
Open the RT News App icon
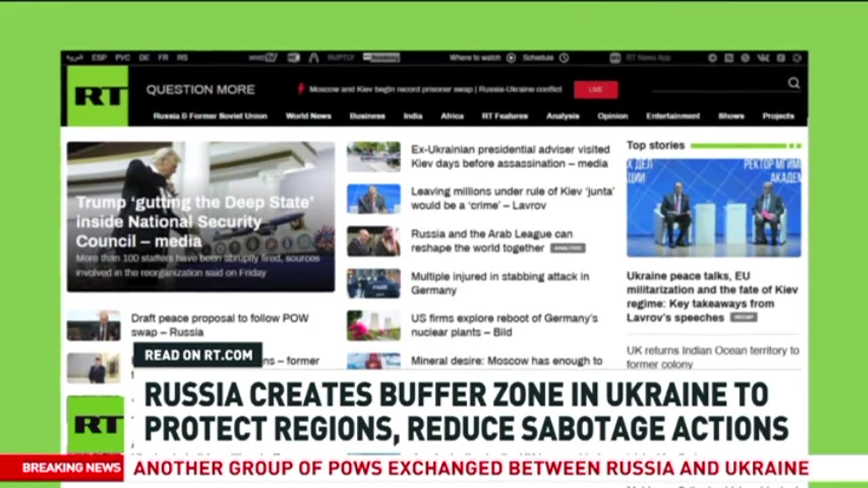pos(615,58)
